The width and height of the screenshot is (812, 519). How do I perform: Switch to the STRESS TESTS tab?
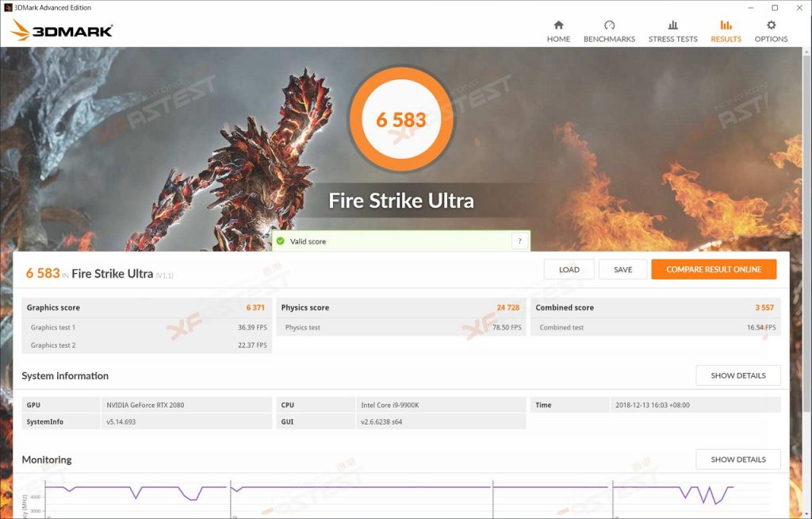[672, 31]
